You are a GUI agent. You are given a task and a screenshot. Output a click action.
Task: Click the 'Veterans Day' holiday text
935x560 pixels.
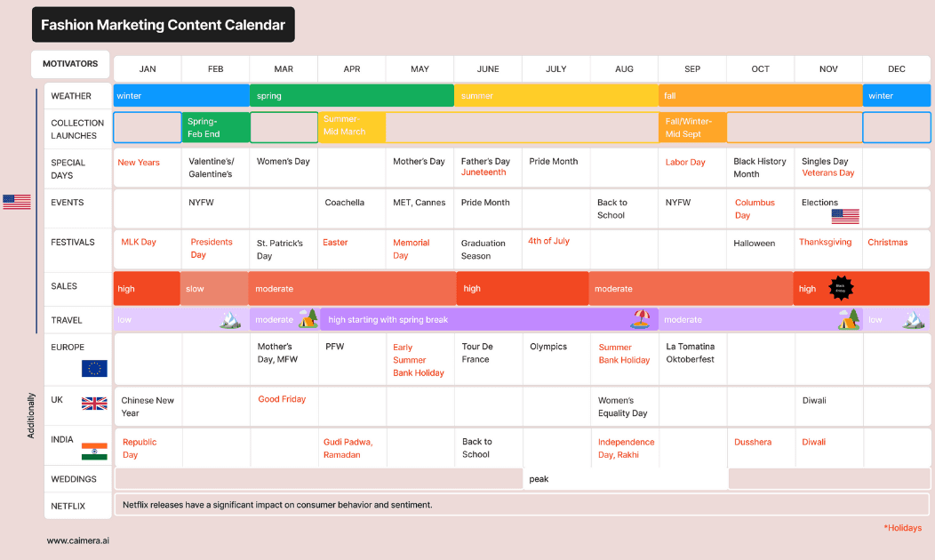pyautogui.click(x=828, y=173)
